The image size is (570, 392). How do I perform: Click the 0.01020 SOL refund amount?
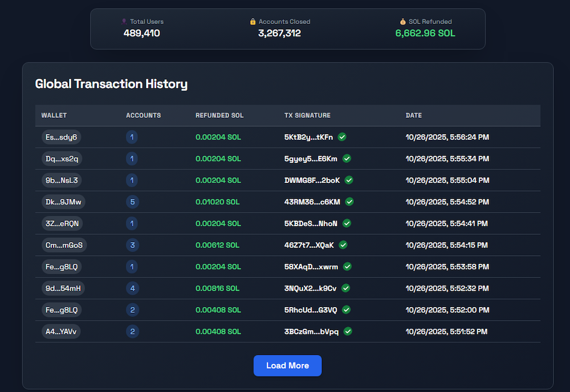(x=217, y=202)
